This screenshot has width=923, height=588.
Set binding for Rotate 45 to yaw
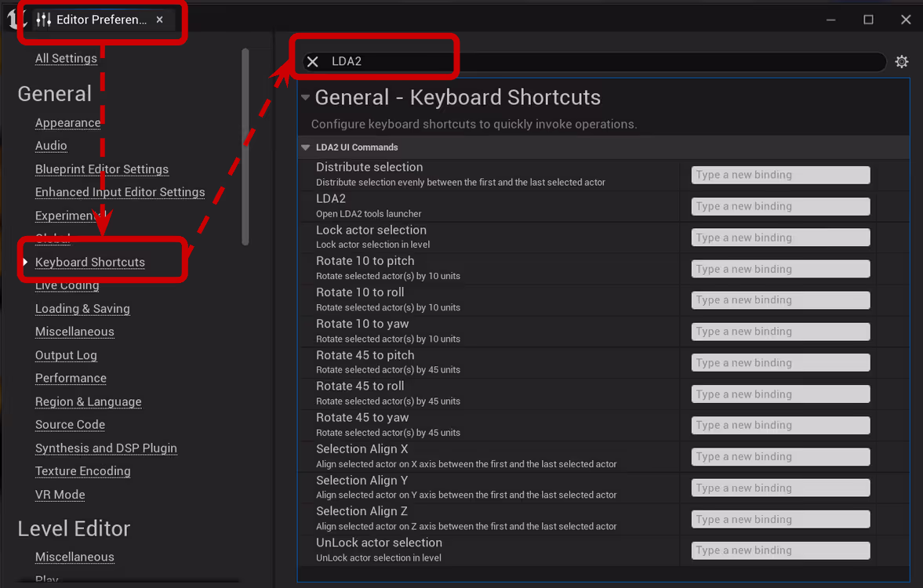[x=780, y=425]
